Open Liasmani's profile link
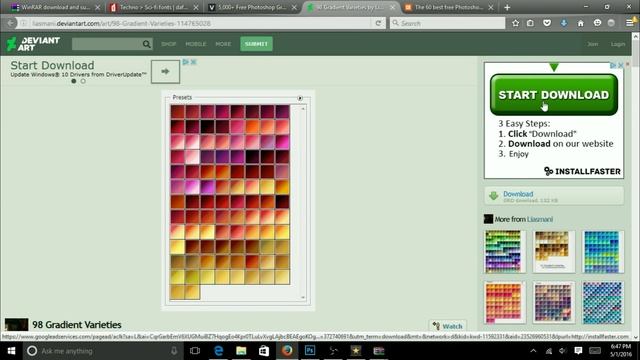 (540, 219)
